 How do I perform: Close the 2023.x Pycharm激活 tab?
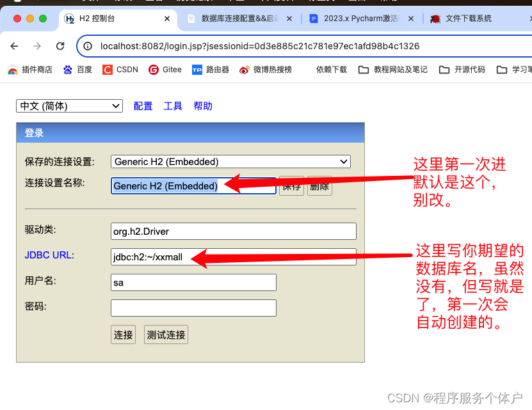411,19
